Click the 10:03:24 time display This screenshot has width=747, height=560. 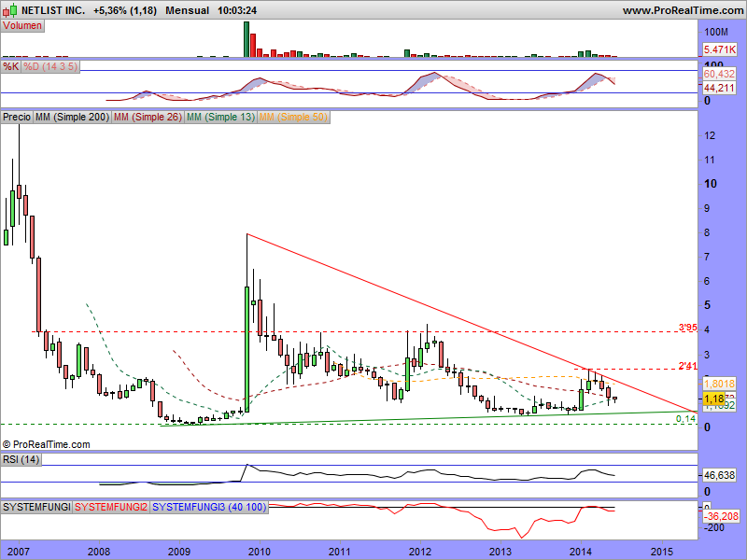click(237, 10)
